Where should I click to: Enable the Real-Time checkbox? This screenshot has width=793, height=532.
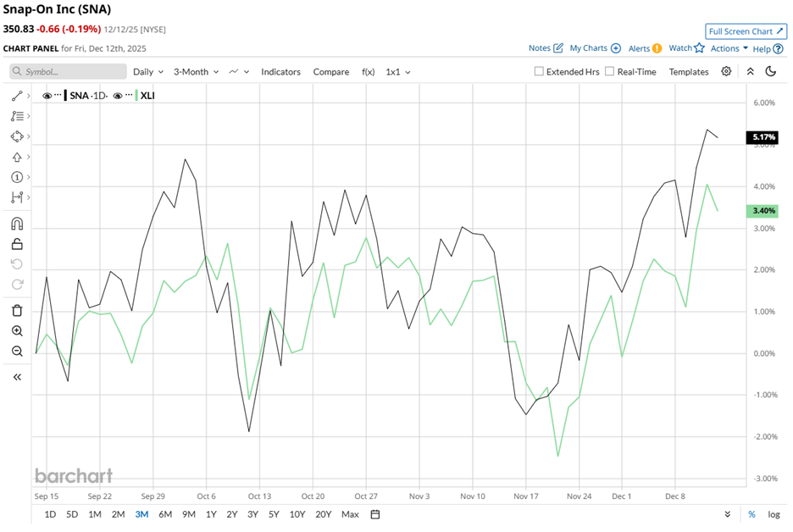coord(610,71)
